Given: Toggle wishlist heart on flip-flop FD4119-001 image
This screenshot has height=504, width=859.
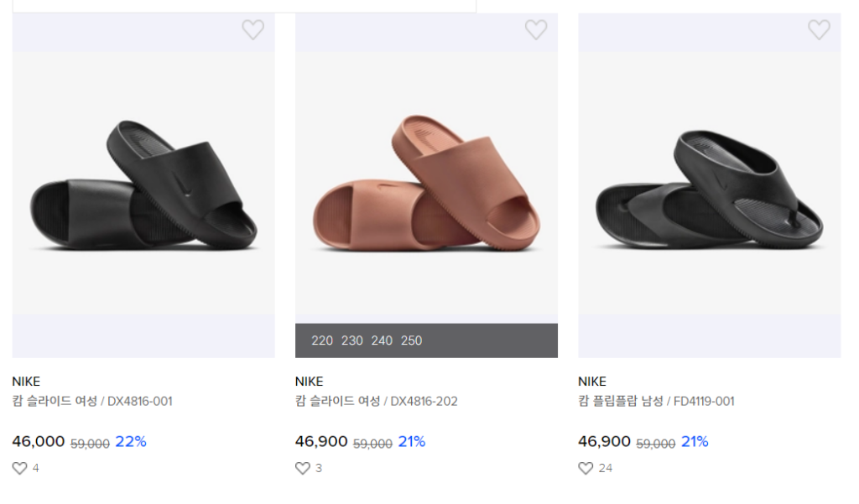Looking at the screenshot, I should pyautogui.click(x=819, y=30).
